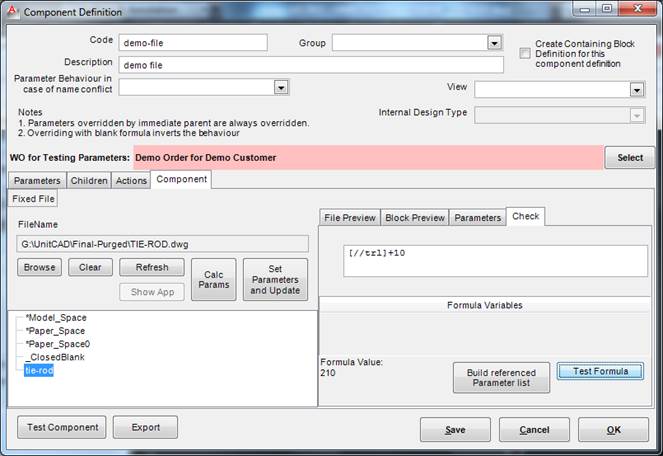
Task: Expand the Parameter Behaviour conflict dropdown
Action: (x=281, y=87)
